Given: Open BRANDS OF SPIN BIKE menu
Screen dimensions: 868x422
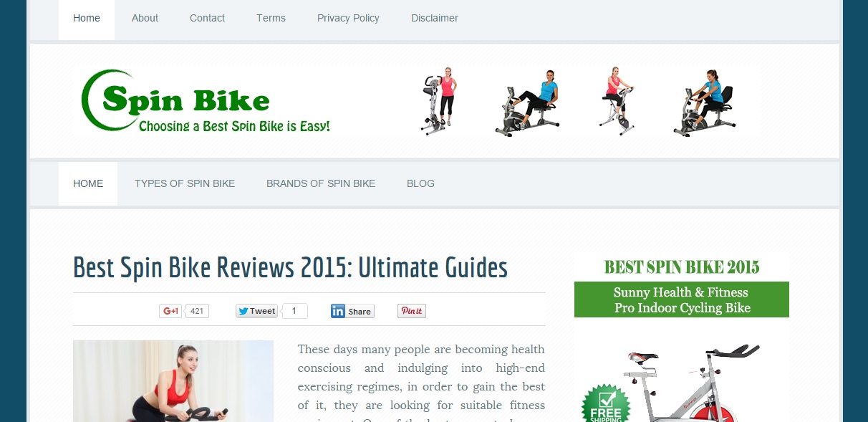Looking at the screenshot, I should [321, 183].
